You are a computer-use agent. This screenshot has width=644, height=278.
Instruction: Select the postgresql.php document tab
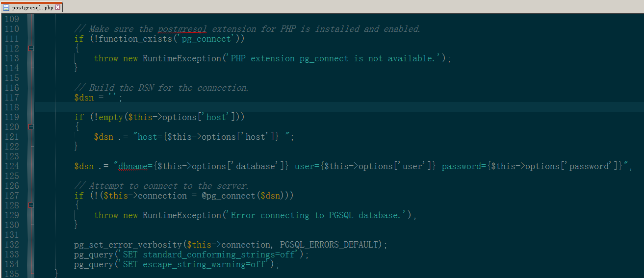32,8
